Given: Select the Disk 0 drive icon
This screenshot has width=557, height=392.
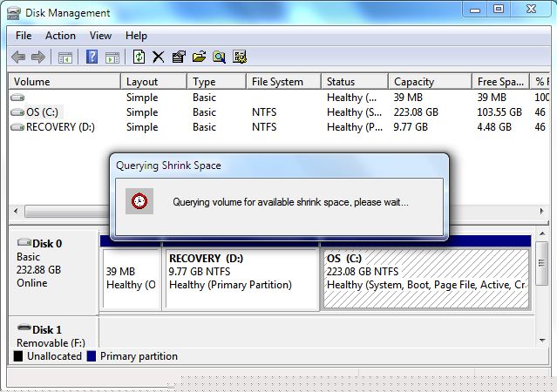Looking at the screenshot, I should click(x=24, y=242).
